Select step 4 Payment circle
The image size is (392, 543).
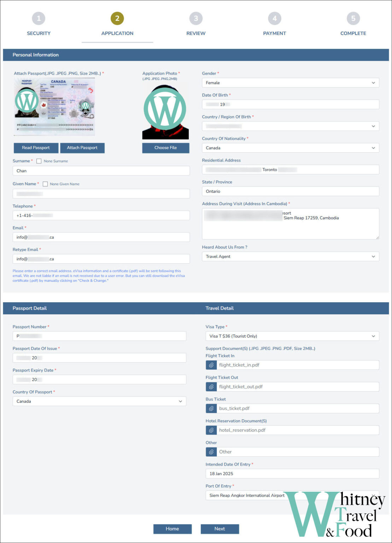point(274,19)
